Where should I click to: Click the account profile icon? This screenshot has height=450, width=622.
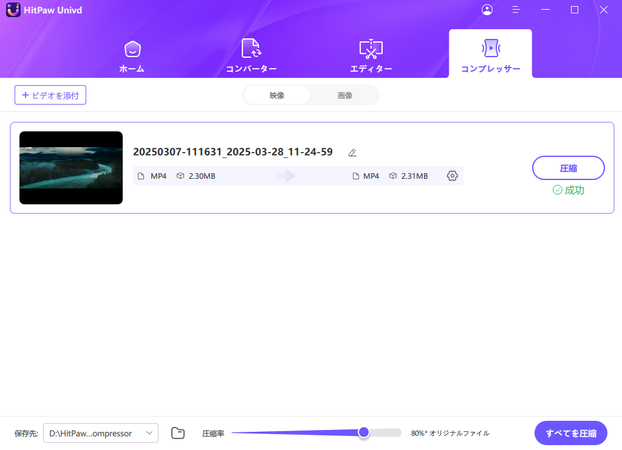[487, 10]
